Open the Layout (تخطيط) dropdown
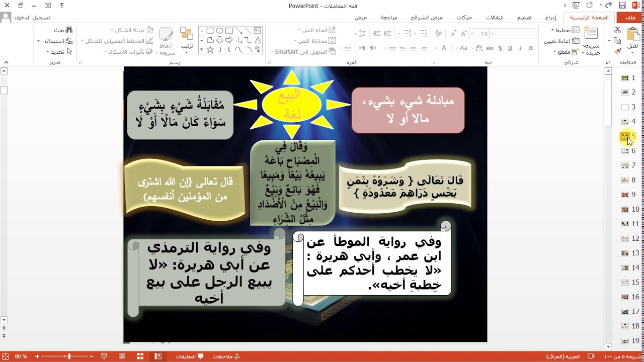Viewport: 644px width, 362px height. coord(565,30)
